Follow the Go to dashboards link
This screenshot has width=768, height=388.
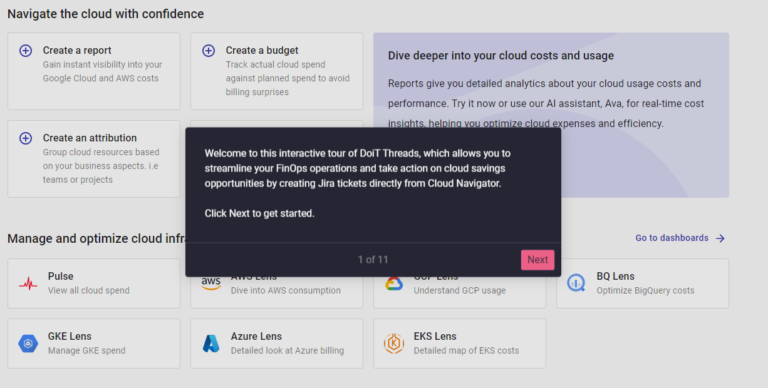coord(672,238)
